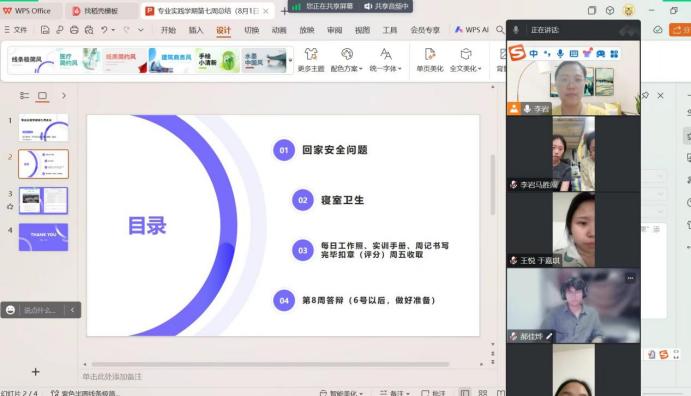Click the horizontal scrollbar below the slide
This screenshot has height=396, width=691.
(270, 364)
